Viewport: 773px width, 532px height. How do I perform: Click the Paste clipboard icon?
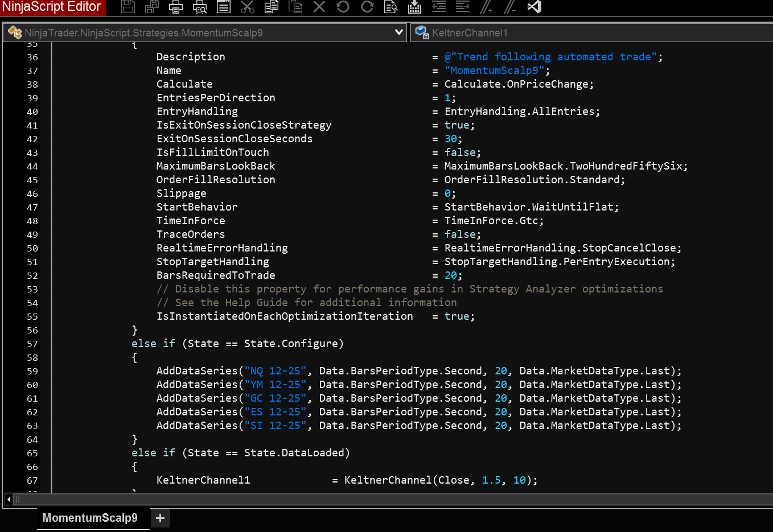pyautogui.click(x=295, y=7)
